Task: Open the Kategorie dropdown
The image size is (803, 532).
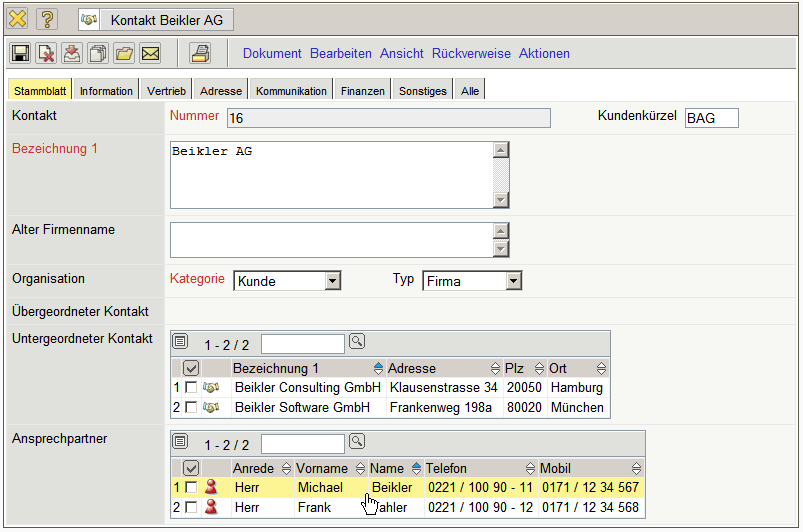Action: tap(333, 281)
